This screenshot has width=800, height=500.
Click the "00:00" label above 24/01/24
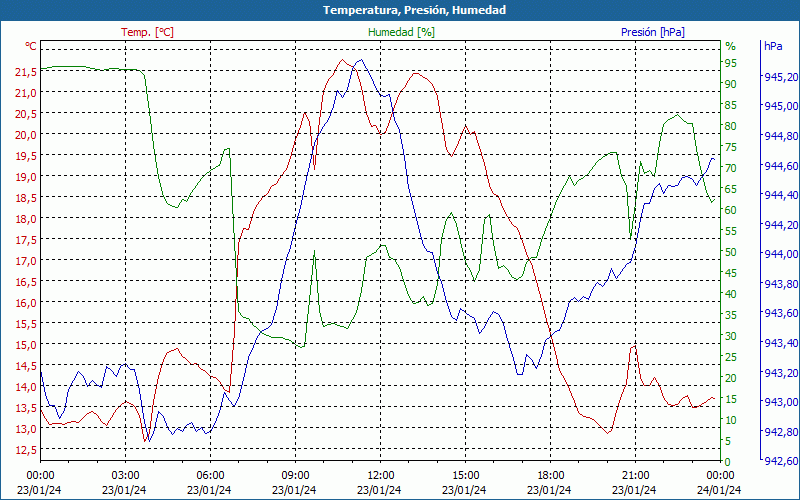pyautogui.click(x=720, y=474)
